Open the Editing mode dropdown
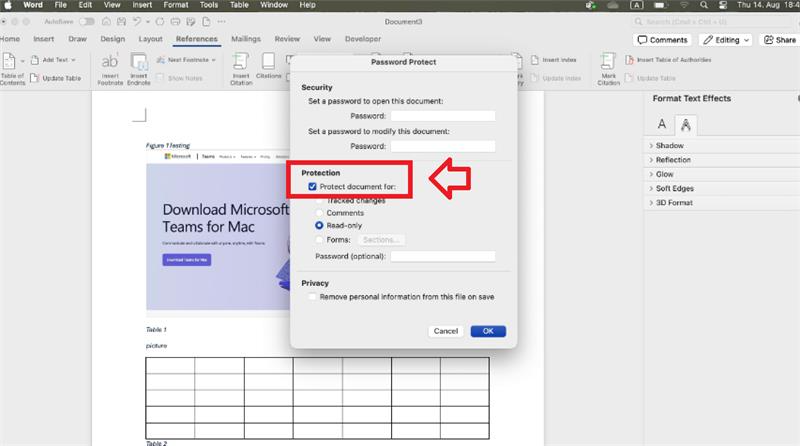Screen dimensions: 800x446 click(726, 40)
